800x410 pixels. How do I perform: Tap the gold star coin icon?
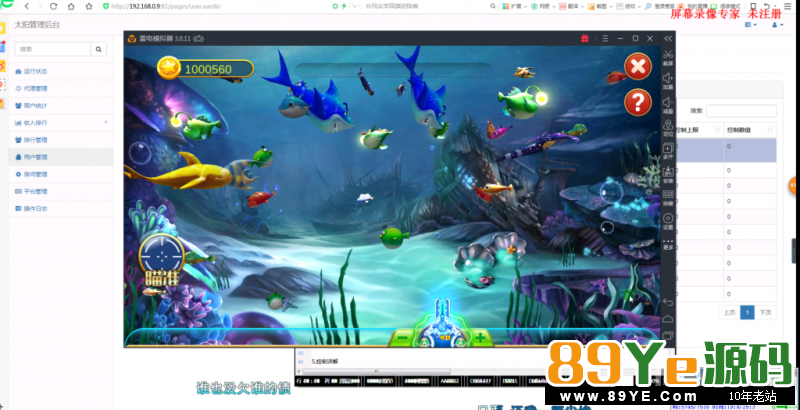click(x=168, y=68)
